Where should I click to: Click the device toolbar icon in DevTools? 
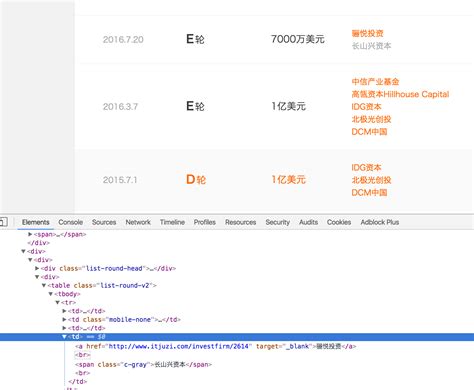(x=3, y=222)
